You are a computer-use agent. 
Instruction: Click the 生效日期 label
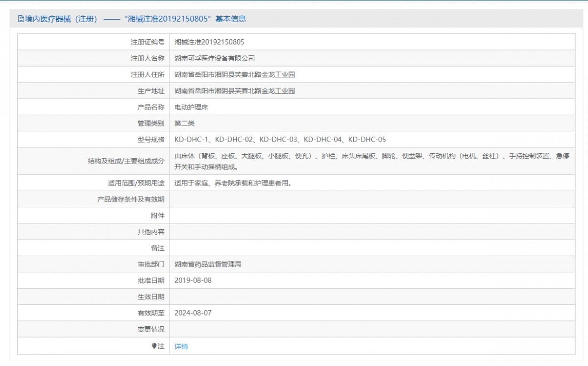(x=151, y=296)
